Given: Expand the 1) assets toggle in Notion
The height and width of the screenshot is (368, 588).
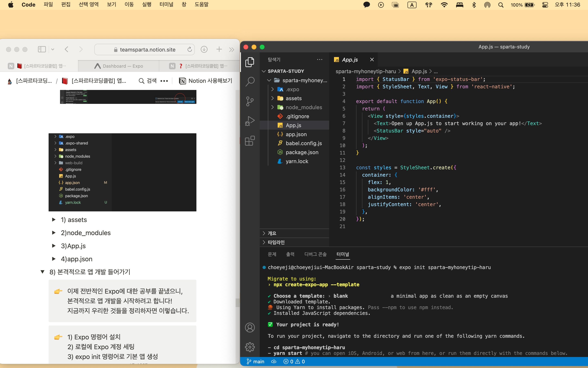Looking at the screenshot, I should (x=54, y=220).
